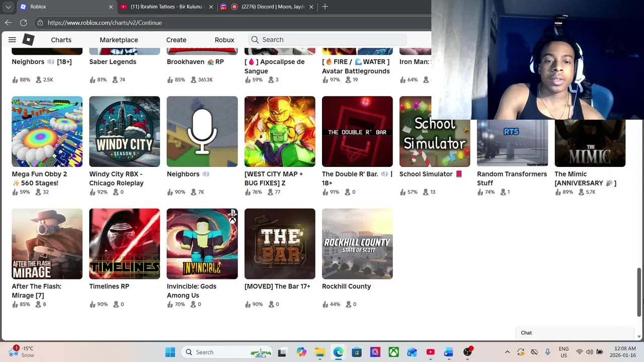
Task: Open OBS Studio from taskbar
Action: coord(468,352)
